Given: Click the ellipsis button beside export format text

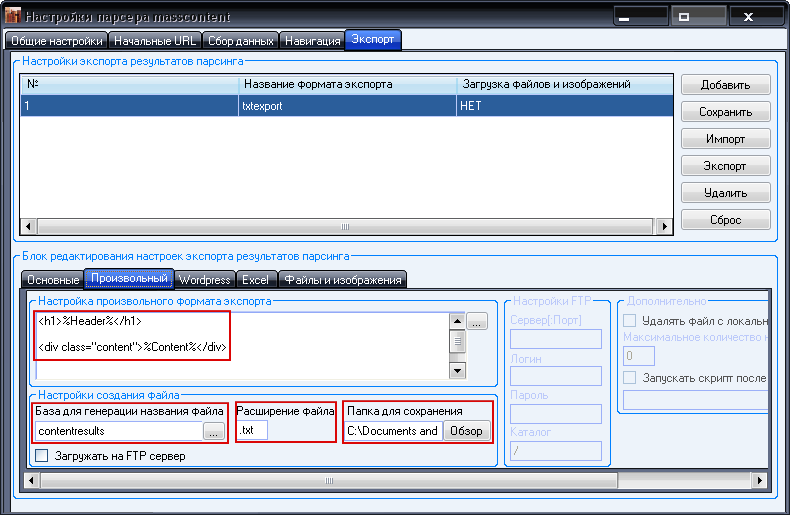Looking at the screenshot, I should [476, 322].
